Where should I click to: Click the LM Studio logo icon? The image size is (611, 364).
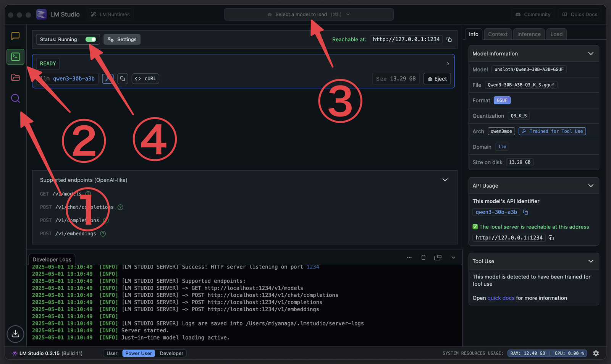(x=41, y=15)
